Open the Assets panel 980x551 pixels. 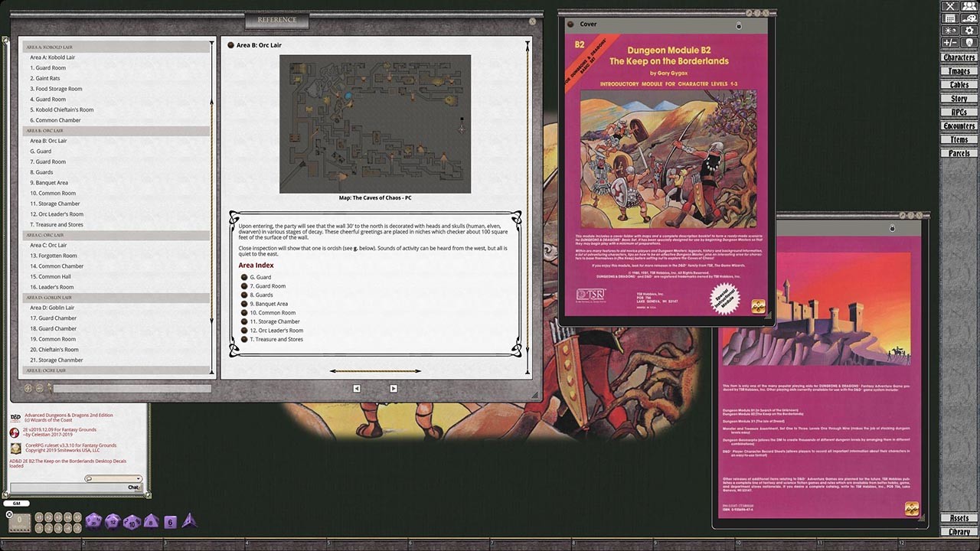[x=959, y=518]
